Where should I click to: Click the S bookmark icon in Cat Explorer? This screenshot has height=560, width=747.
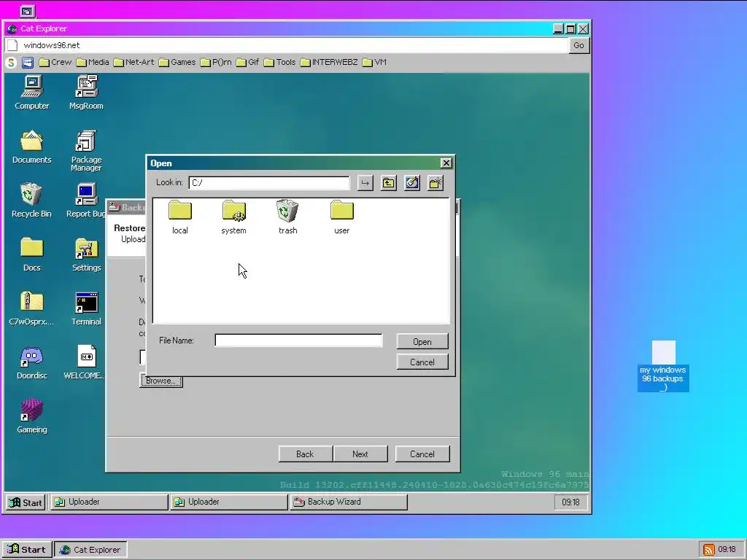pyautogui.click(x=11, y=63)
